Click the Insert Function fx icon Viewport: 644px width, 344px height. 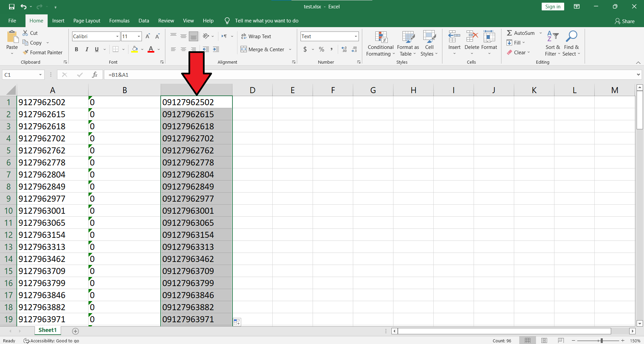point(95,75)
